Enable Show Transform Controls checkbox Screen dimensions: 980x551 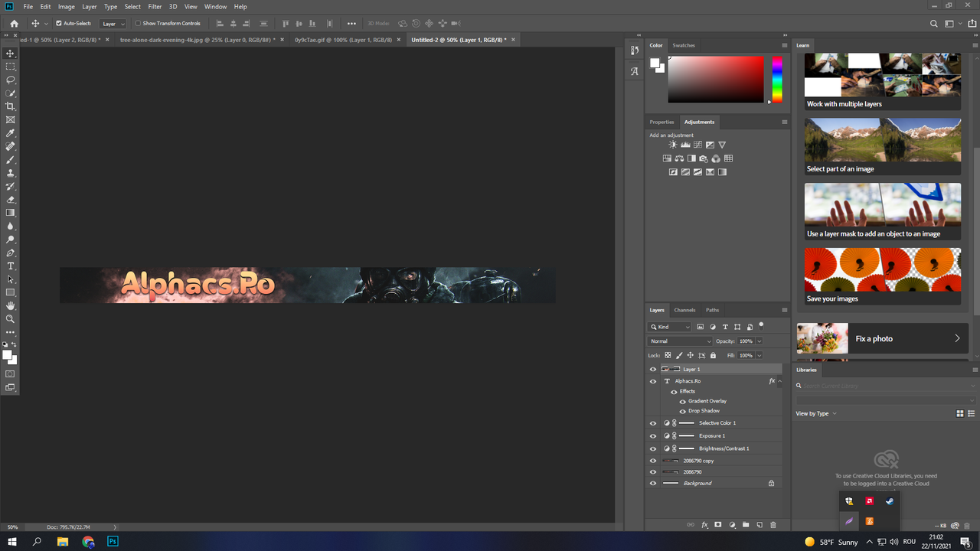coord(138,23)
